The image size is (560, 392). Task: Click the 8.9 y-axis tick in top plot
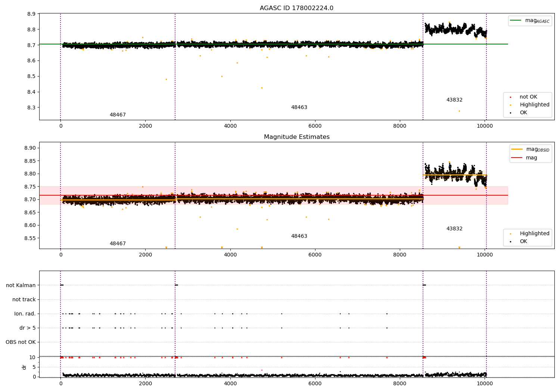(x=31, y=14)
